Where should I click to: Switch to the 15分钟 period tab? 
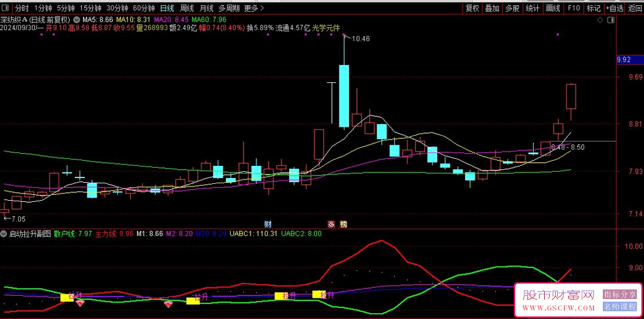pyautogui.click(x=90, y=8)
